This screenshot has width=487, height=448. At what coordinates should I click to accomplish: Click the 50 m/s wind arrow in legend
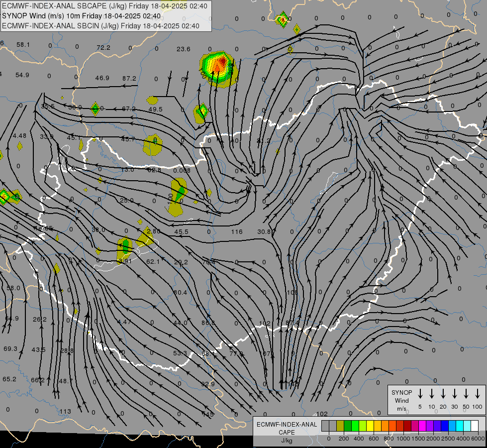click(466, 394)
